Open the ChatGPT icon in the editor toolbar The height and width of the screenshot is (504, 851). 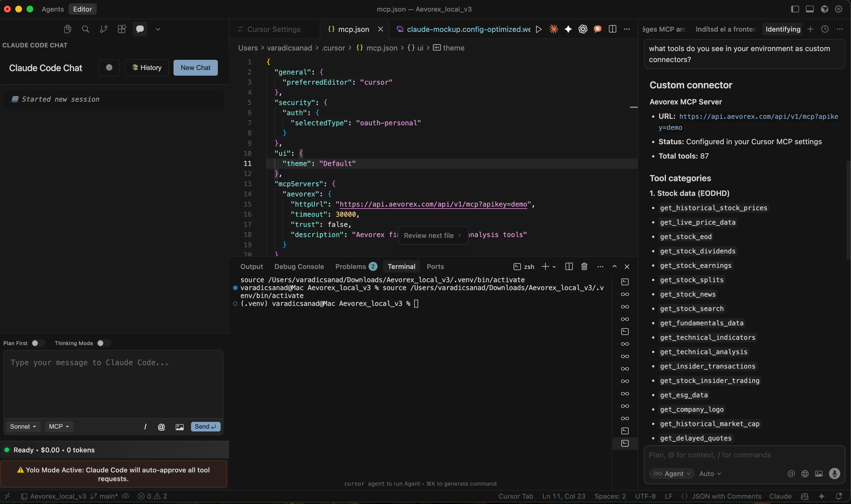pyautogui.click(x=583, y=29)
